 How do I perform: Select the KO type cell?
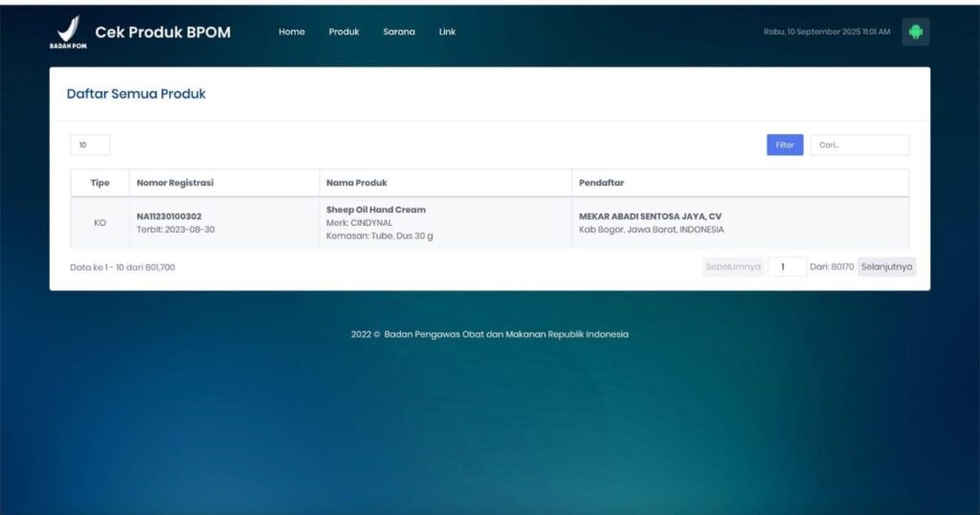coord(100,223)
